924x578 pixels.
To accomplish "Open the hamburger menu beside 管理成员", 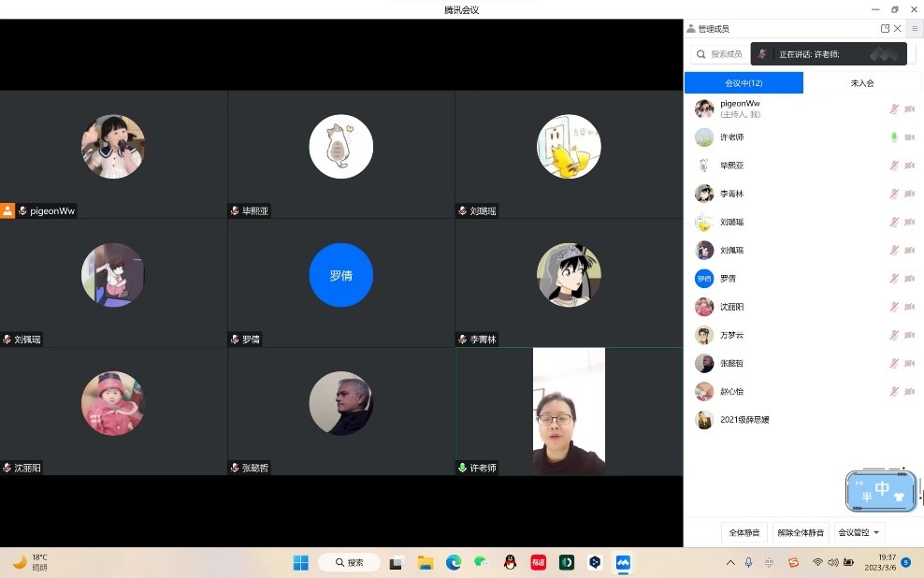I will click(915, 29).
